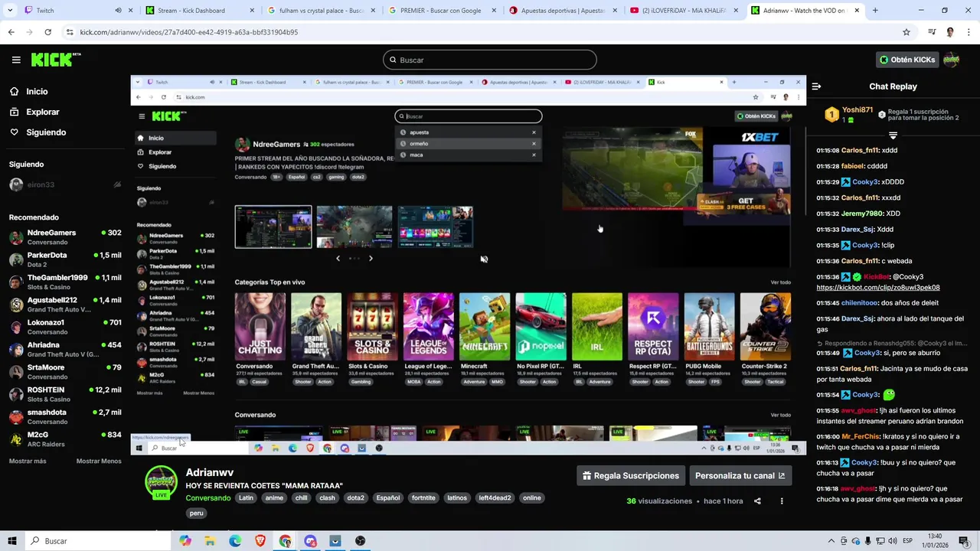Open recommended channel Ahriadna
Image resolution: width=980 pixels, height=551 pixels.
65,350
